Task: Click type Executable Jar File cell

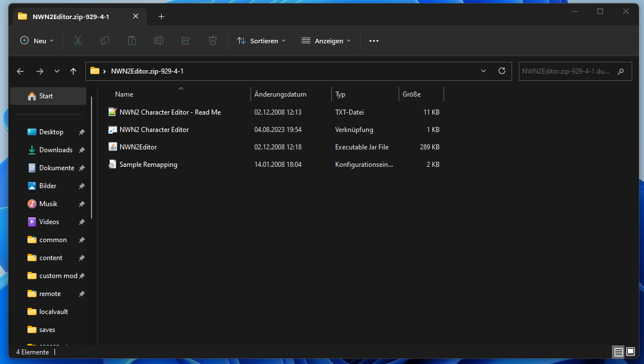Action: tap(362, 147)
